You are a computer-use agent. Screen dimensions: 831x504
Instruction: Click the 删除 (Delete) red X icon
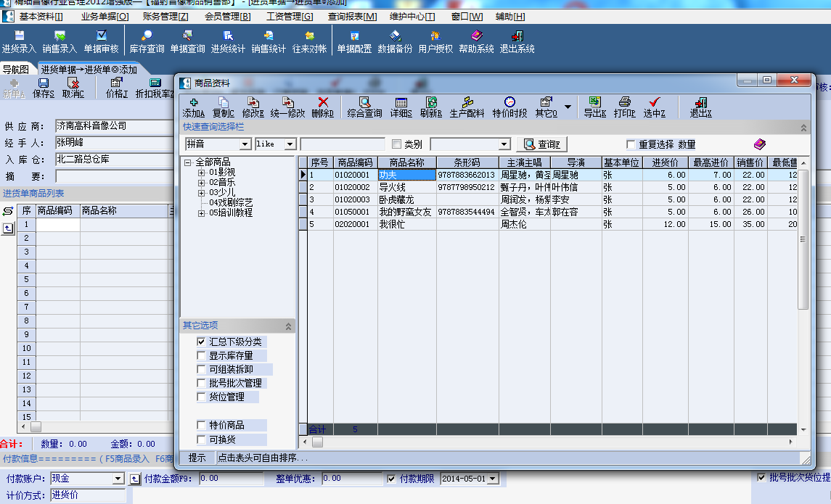(323, 107)
